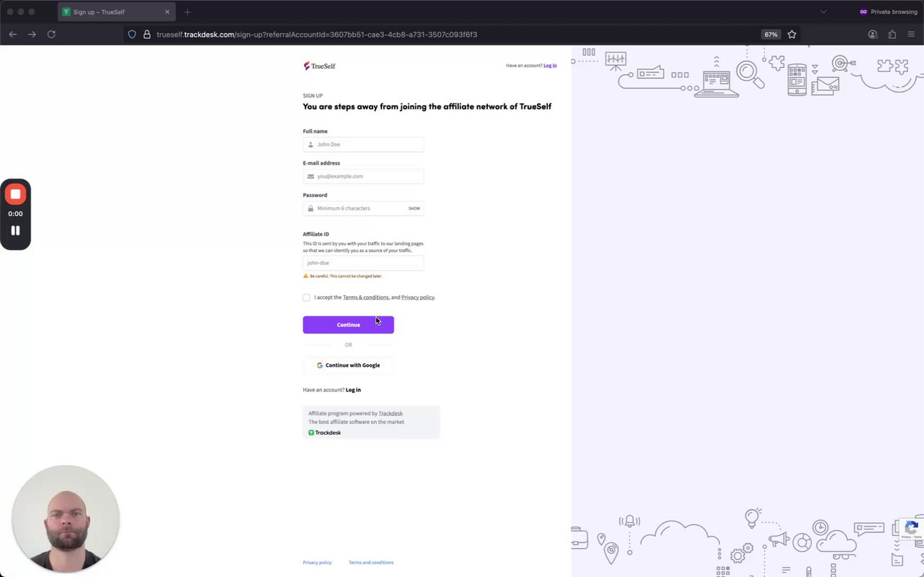Click the site security lock icon
Image resolution: width=924 pixels, height=577 pixels.
[x=147, y=34]
